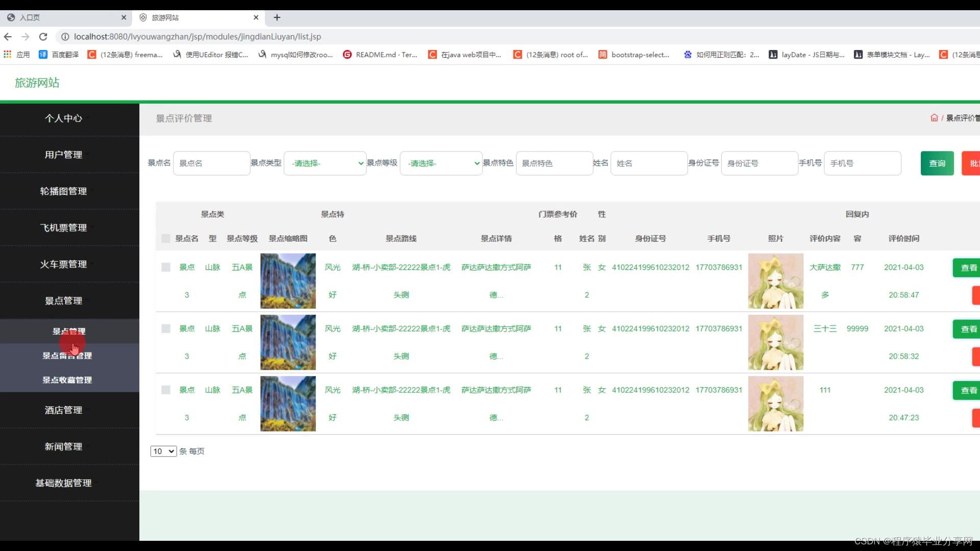980x551 pixels.
Task: Open the 如何用正则匹配 bookmark
Action: (x=722, y=55)
